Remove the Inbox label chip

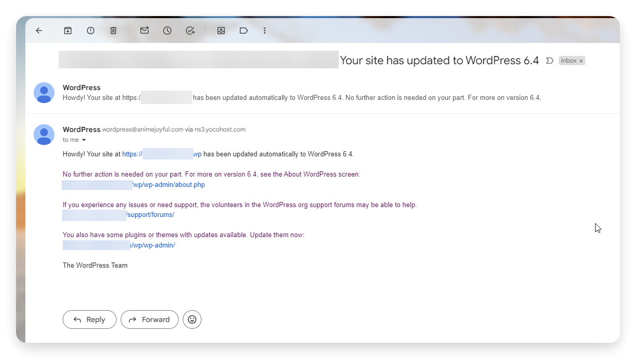pos(581,61)
